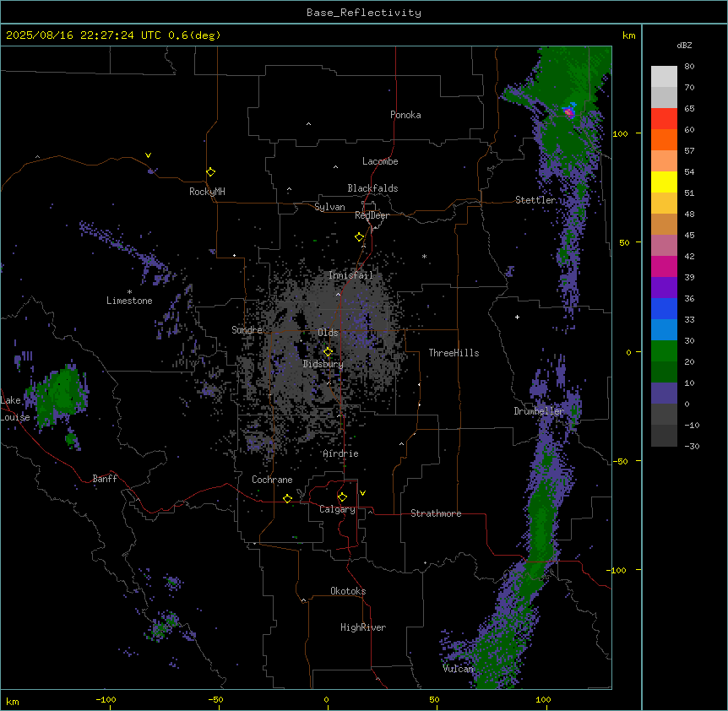Click the -50 tick on the right axis
The width and height of the screenshot is (728, 711).
click(620, 461)
